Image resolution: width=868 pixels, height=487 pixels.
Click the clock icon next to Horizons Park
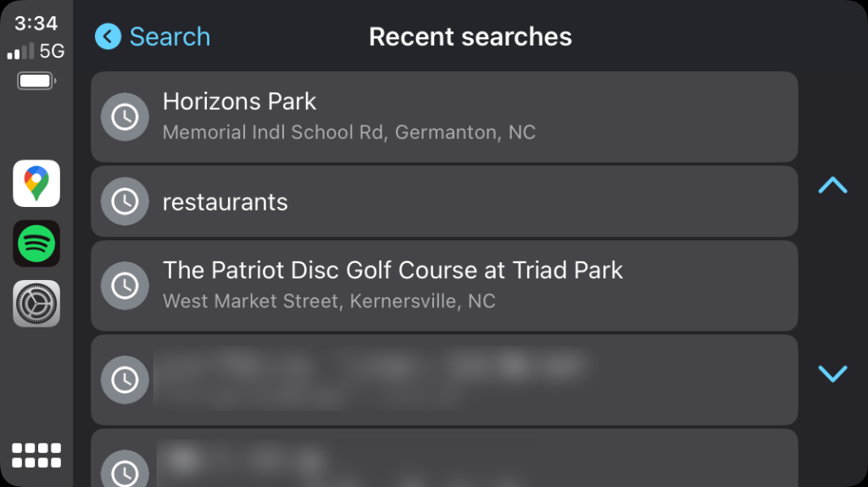[x=125, y=117]
